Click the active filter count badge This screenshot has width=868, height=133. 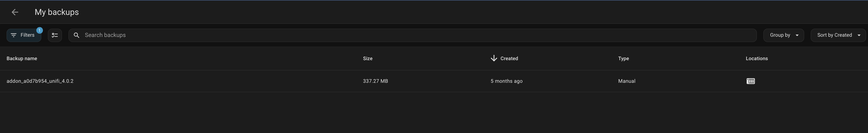point(39,30)
